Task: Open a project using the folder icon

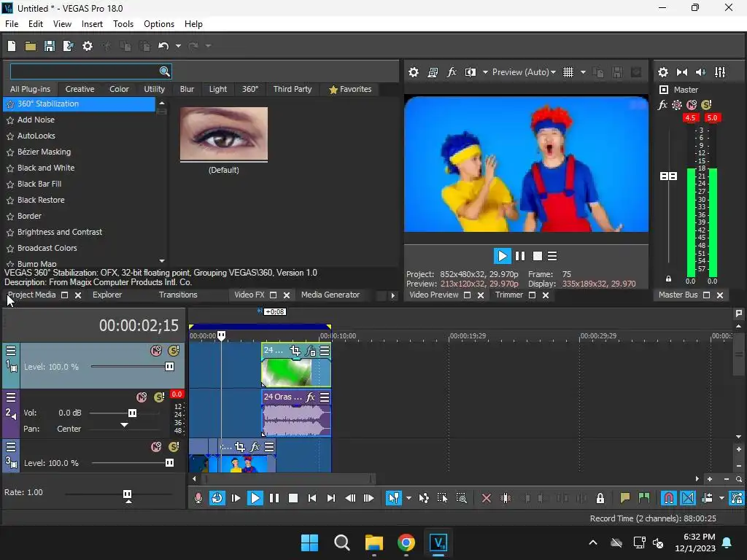Action: pos(31,46)
